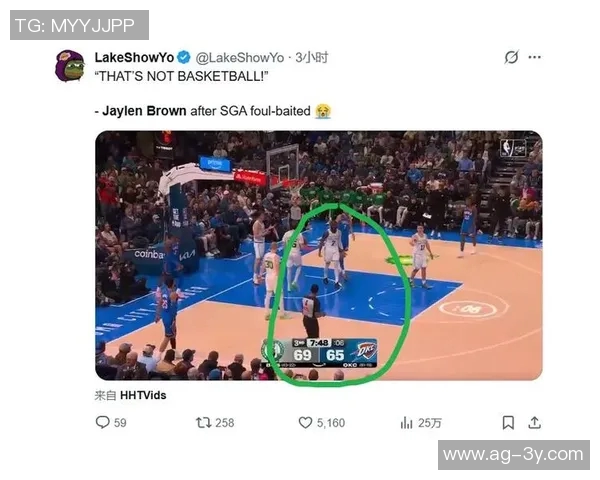Click the crying emoji in tweet text
Viewport: 600px width, 480px height.
pyautogui.click(x=323, y=111)
